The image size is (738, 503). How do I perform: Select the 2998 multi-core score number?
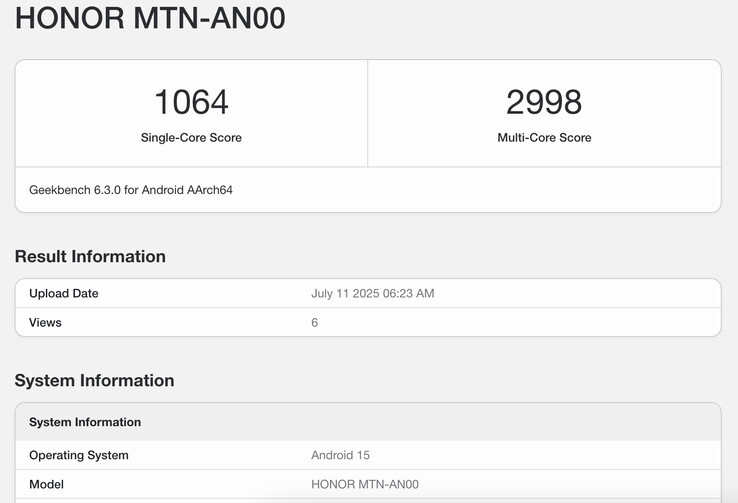[544, 102]
